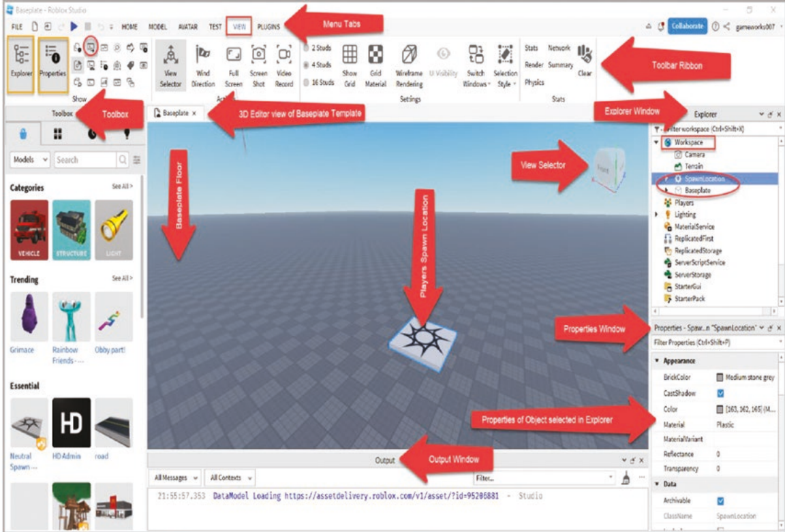Click the Output Filter field
The height and width of the screenshot is (532, 785).
pos(544,478)
